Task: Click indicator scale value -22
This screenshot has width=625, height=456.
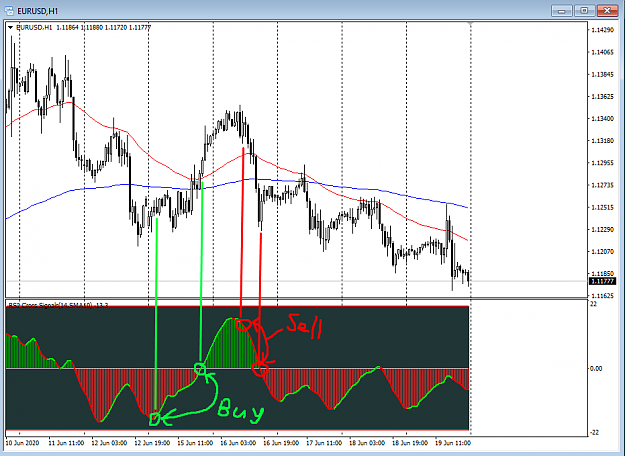Action: (x=594, y=433)
